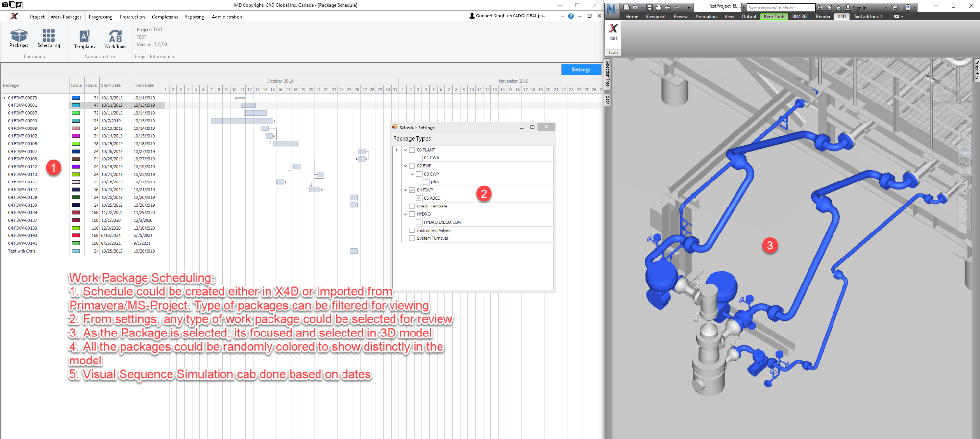Click Sign In in Navisworks
The image size is (980, 439).
(859, 8)
